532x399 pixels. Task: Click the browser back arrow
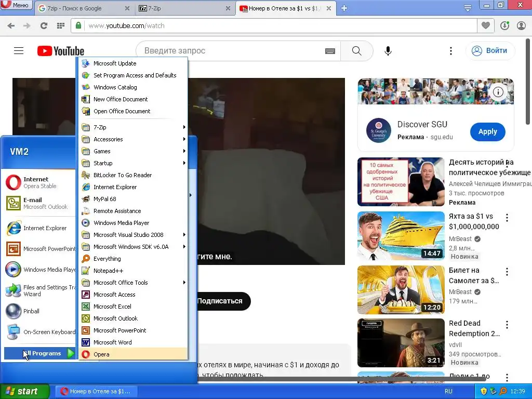coord(11,26)
